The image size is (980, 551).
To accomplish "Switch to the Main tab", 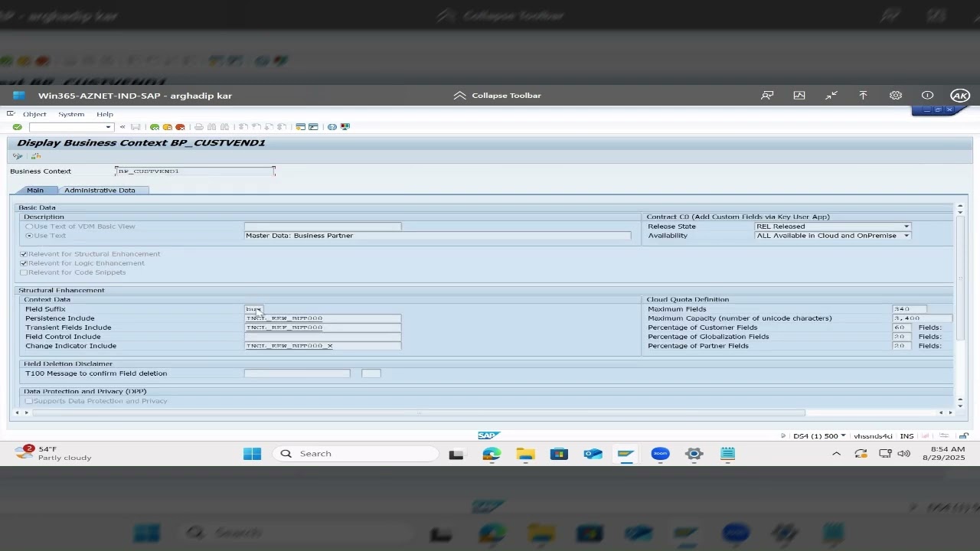I will (x=35, y=190).
